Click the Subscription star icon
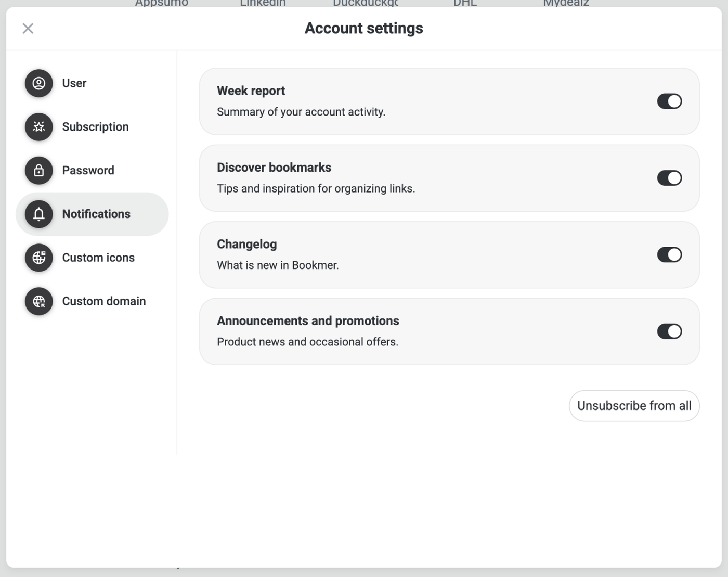728x577 pixels. click(x=39, y=127)
